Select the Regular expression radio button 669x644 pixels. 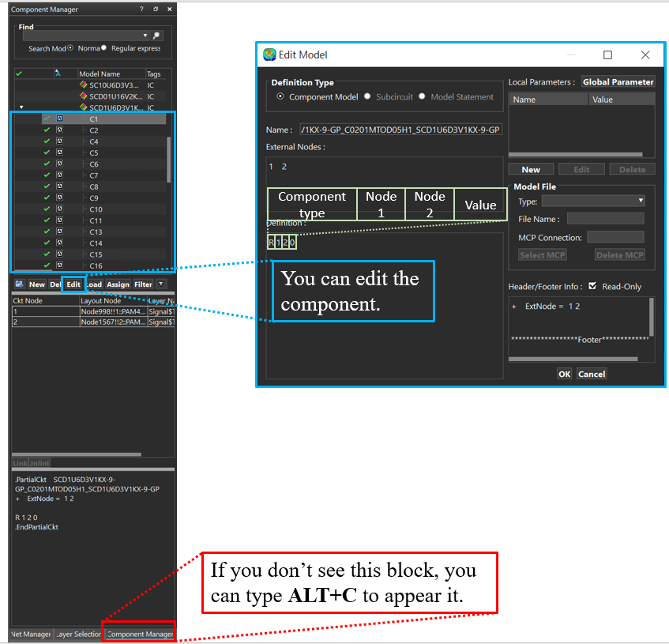(x=103, y=47)
